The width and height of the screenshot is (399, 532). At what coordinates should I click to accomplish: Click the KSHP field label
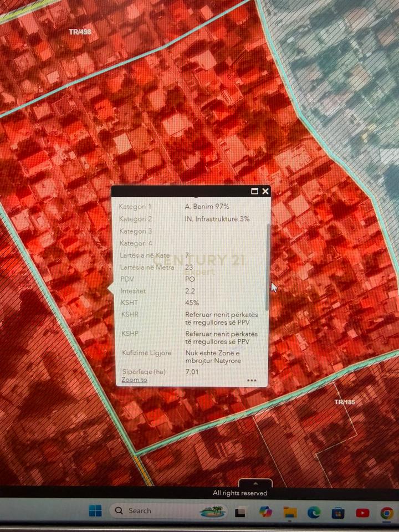tap(130, 334)
